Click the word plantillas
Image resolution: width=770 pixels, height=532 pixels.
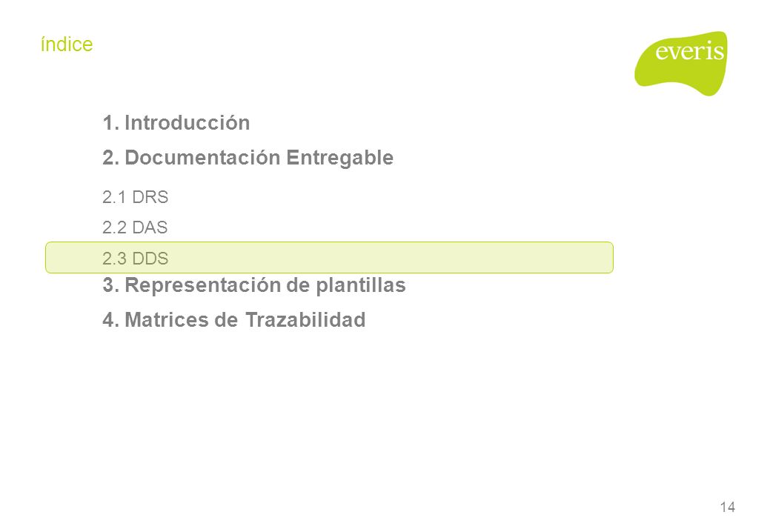361,285
